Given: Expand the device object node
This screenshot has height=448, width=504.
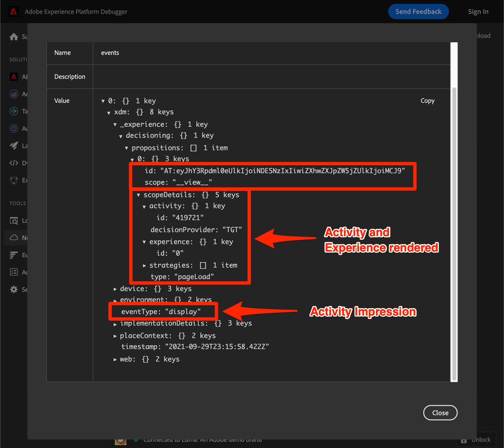Looking at the screenshot, I should click(x=115, y=289).
